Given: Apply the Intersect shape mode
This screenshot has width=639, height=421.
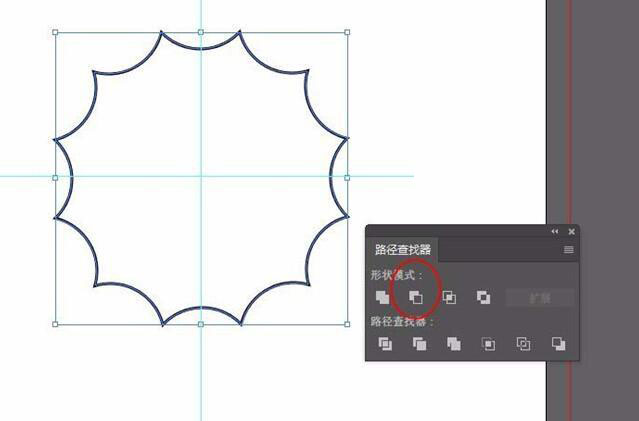Looking at the screenshot, I should tap(449, 297).
